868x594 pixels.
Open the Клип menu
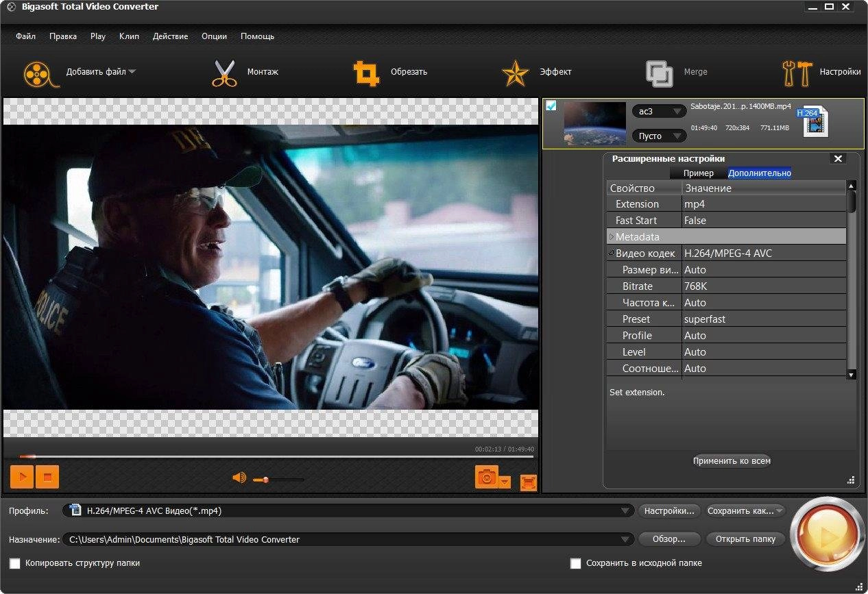pos(129,36)
